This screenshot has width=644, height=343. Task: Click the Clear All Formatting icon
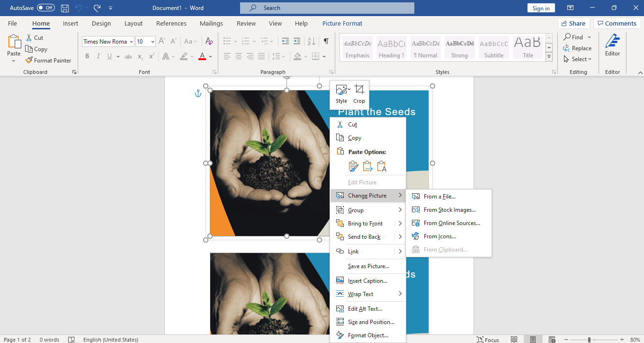tap(209, 42)
